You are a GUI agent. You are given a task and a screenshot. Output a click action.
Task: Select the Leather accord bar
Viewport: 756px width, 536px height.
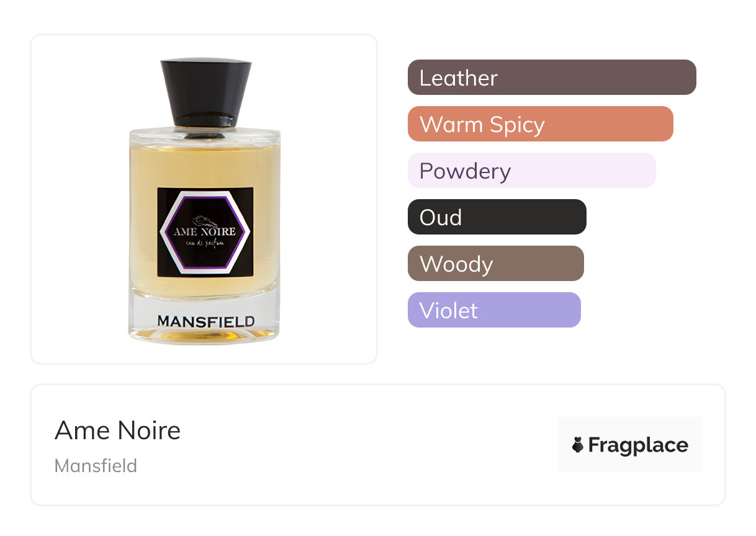tap(552, 78)
